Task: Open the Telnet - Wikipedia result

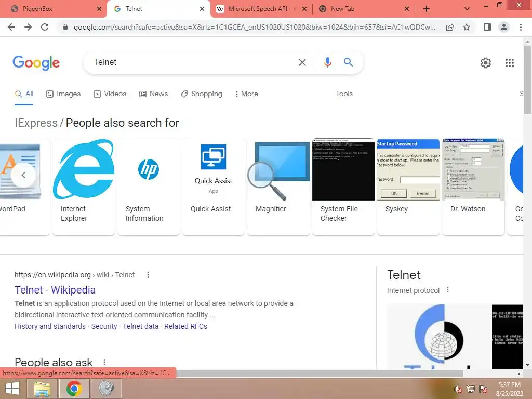Action: (55, 290)
